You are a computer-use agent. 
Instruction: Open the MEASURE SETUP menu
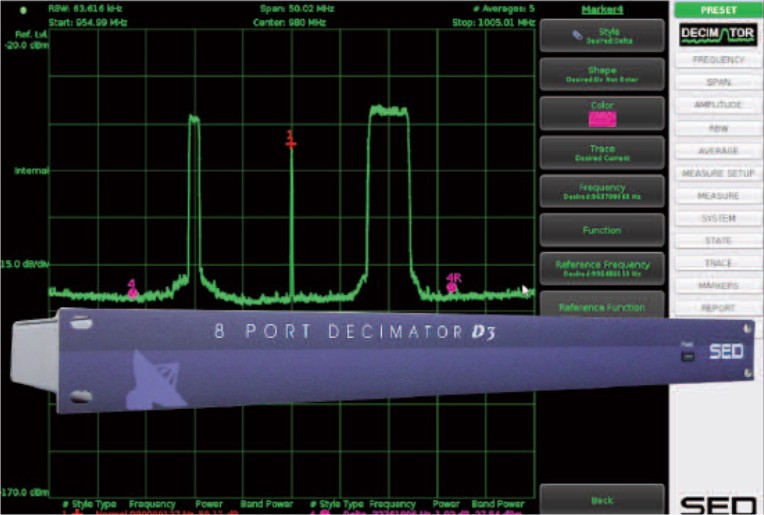718,173
